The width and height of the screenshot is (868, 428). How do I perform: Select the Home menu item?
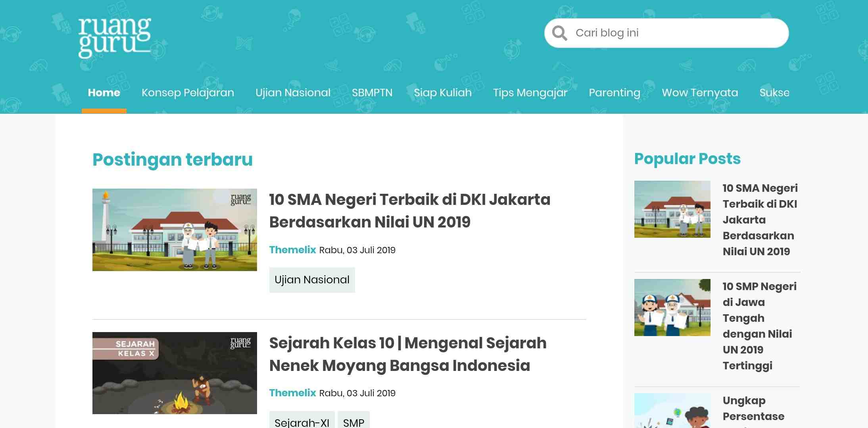pyautogui.click(x=104, y=92)
